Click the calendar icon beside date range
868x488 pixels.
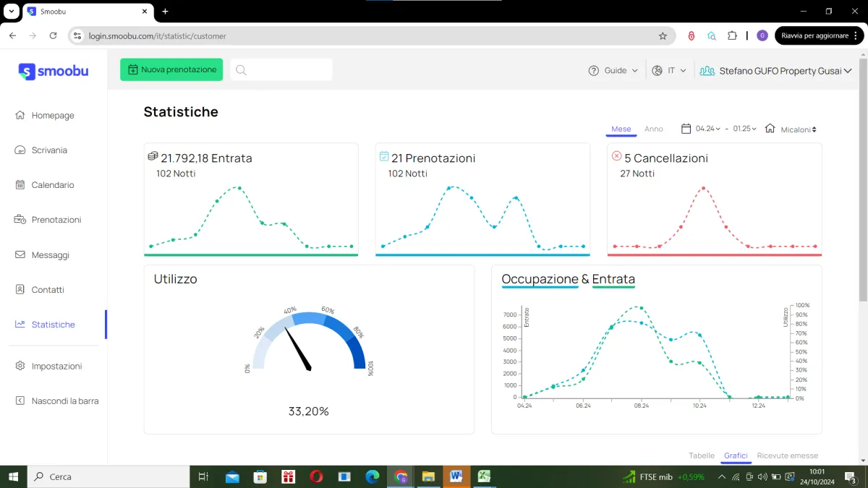point(686,129)
